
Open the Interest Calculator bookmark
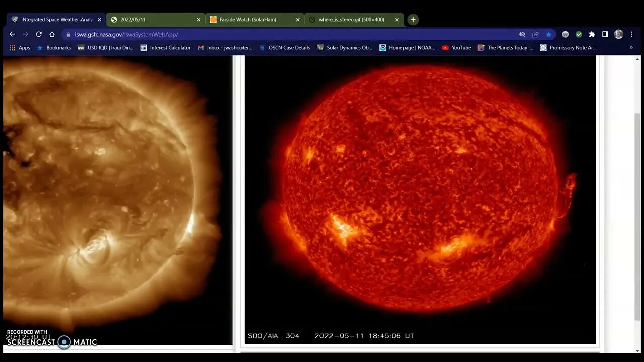click(166, 48)
